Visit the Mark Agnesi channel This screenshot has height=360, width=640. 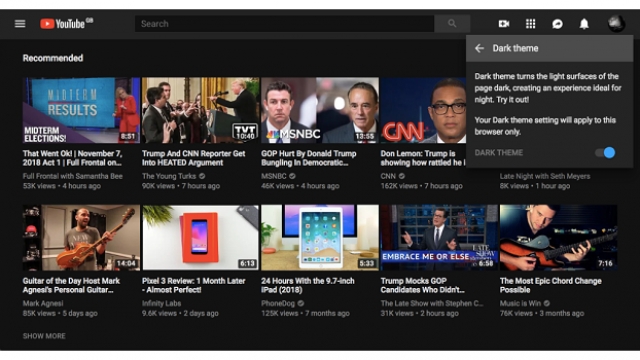tap(43, 303)
